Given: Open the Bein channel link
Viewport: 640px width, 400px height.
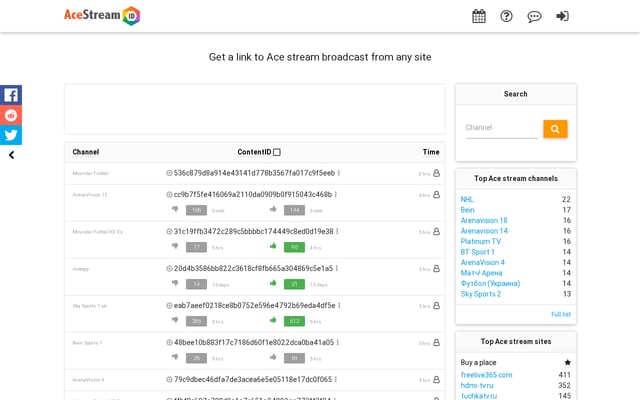Looking at the screenshot, I should (x=467, y=210).
